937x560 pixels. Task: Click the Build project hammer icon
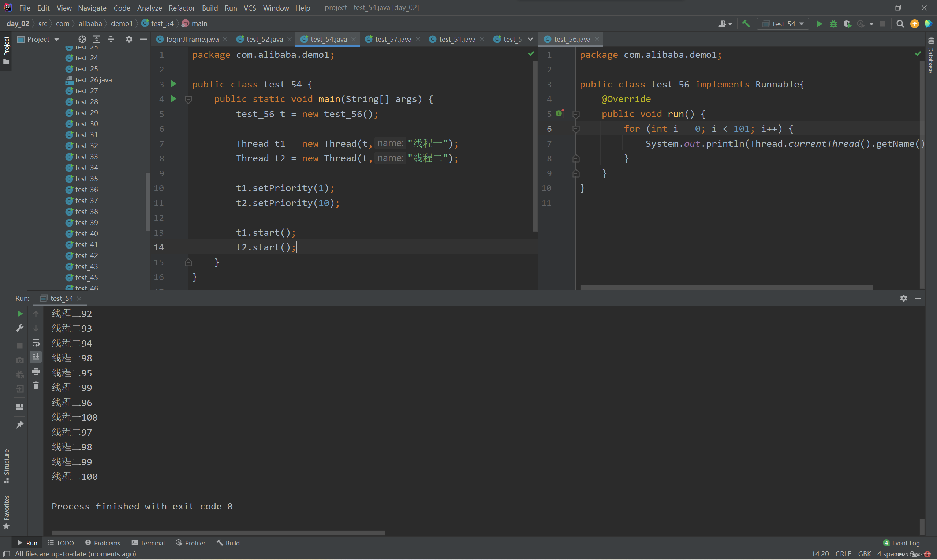(x=746, y=24)
